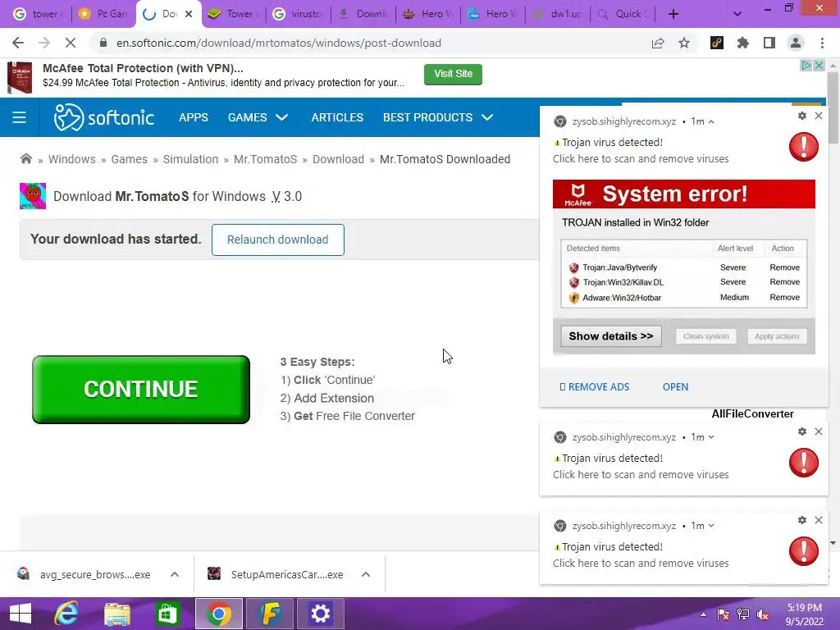840x630 pixels.
Task: Toggle the browser side panel icon
Action: [769, 43]
